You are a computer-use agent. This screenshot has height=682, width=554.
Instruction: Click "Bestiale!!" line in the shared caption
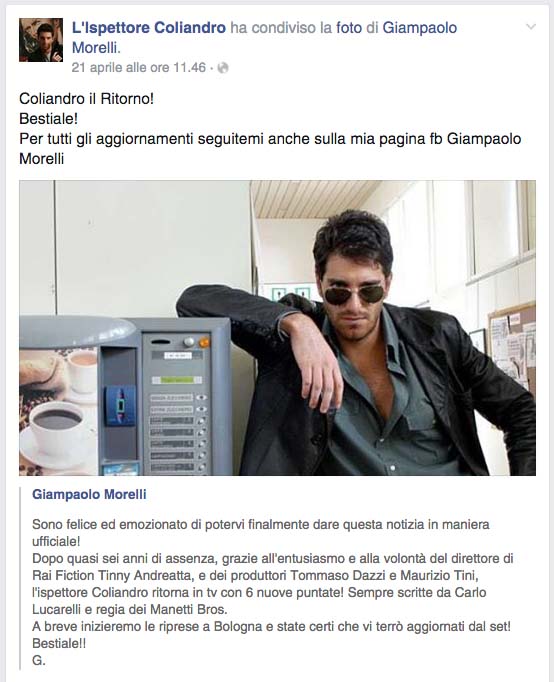click(x=59, y=643)
